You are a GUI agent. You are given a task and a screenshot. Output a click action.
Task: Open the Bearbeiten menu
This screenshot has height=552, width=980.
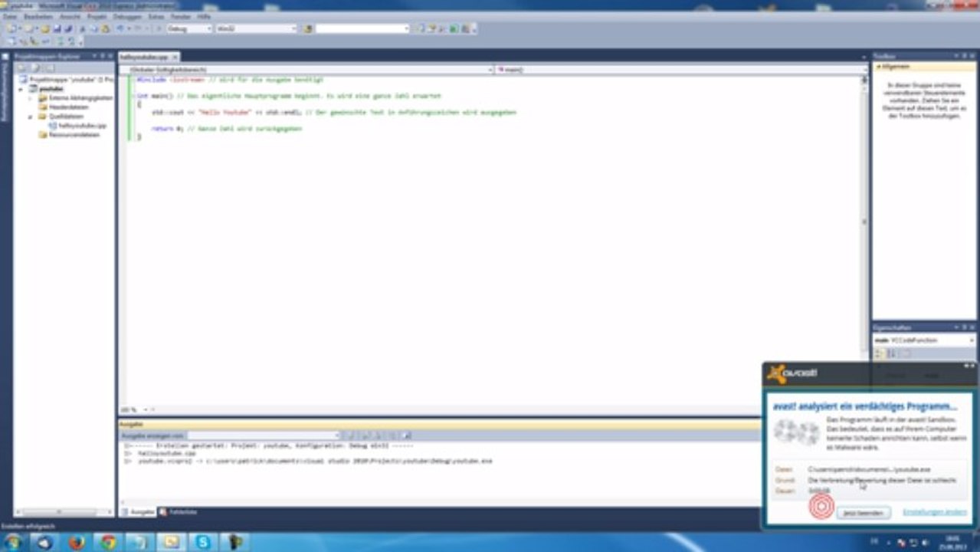(x=38, y=16)
